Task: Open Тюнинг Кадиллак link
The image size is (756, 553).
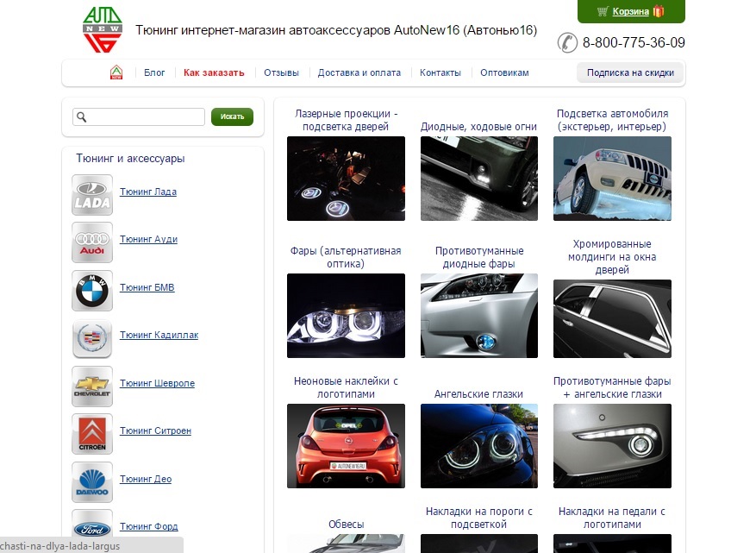Action: tap(159, 335)
